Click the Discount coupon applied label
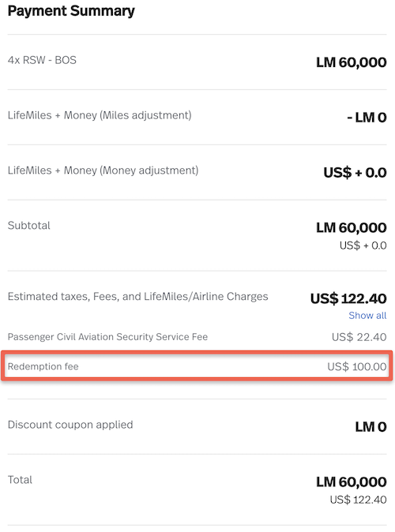Viewport: 395px width, 532px height. (x=70, y=425)
